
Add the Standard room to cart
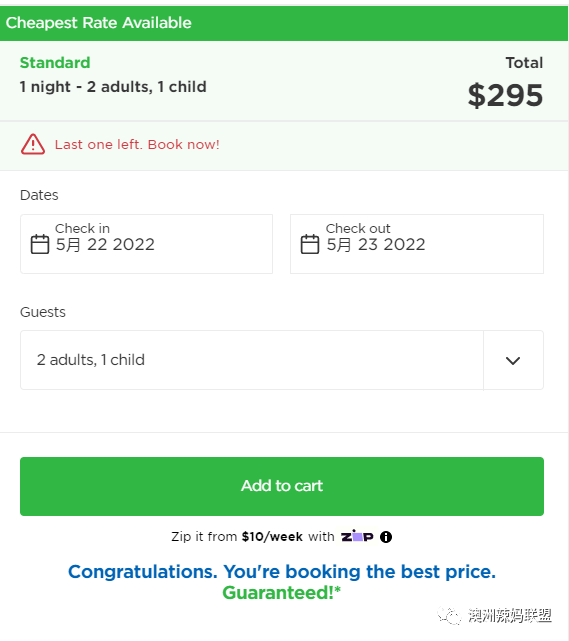[282, 486]
